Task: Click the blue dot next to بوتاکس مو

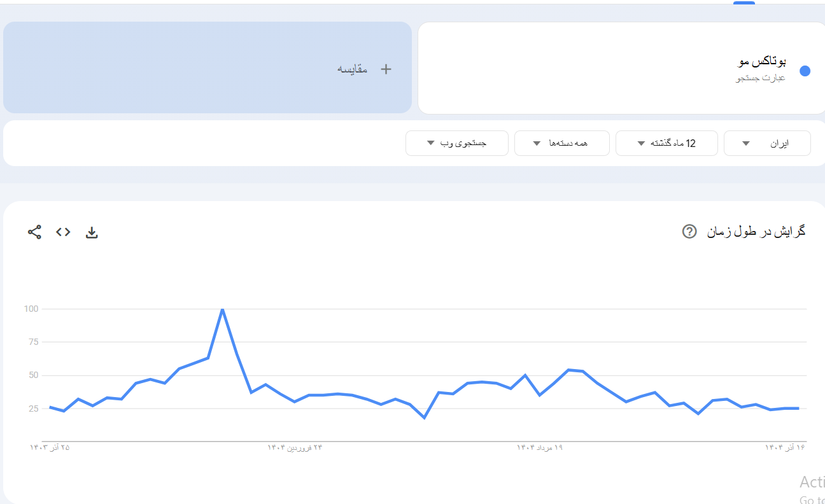Action: [805, 71]
